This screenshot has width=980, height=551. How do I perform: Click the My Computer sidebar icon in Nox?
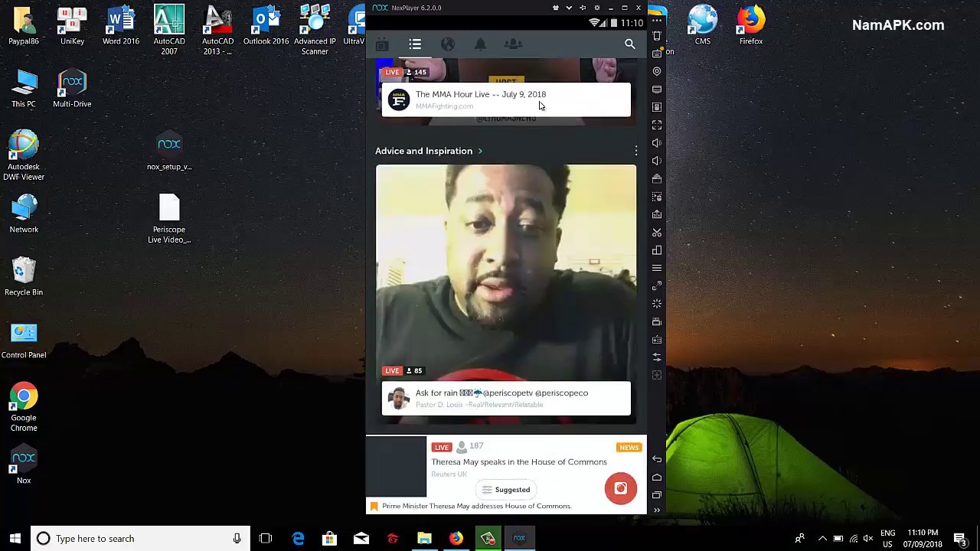click(x=657, y=90)
